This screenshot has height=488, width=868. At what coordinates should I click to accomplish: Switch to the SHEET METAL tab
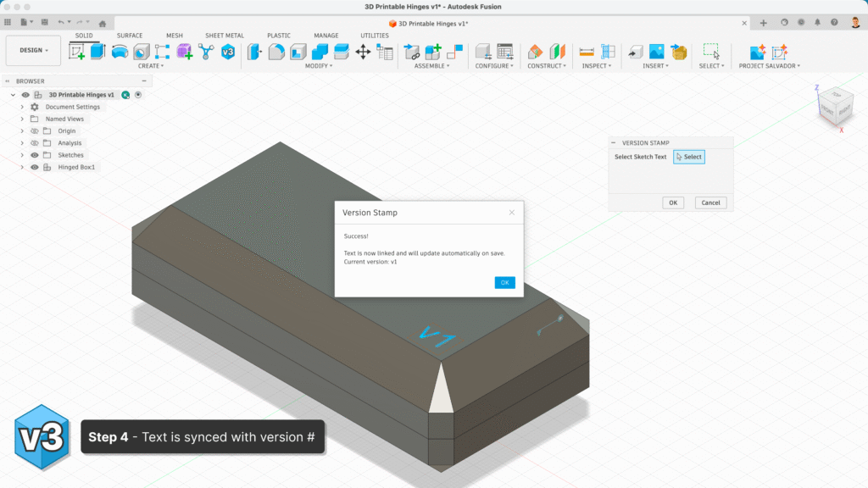click(224, 36)
